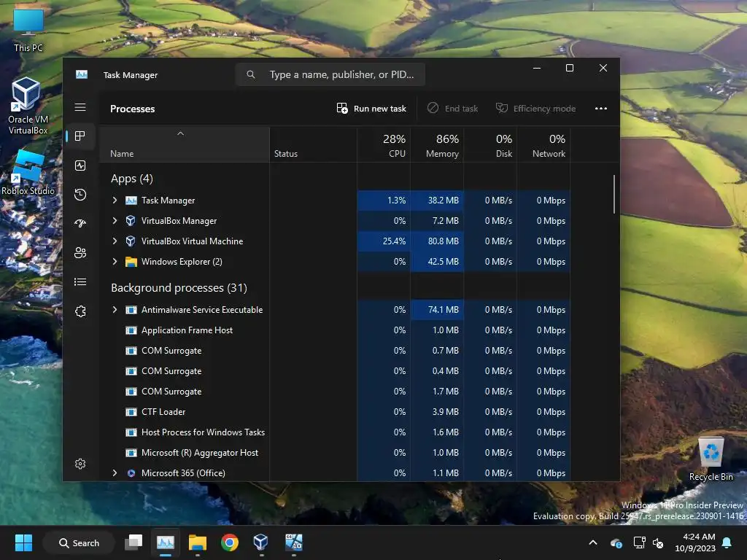This screenshot has width=747, height=560.
Task: Click the 74.1 MB memory value
Action: click(x=443, y=309)
